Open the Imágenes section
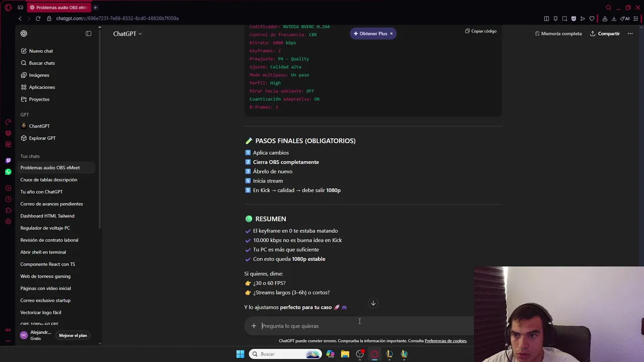 (x=39, y=75)
